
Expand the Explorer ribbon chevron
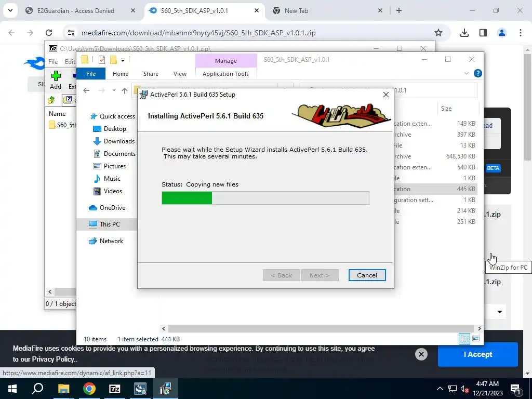467,74
